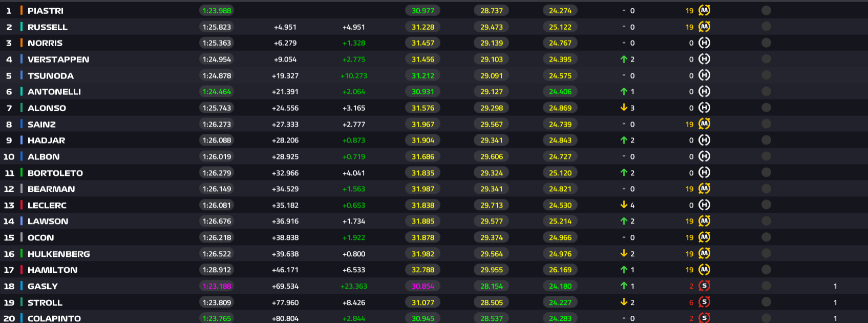Toggle the grey status dot in Ocon's row

click(x=766, y=237)
